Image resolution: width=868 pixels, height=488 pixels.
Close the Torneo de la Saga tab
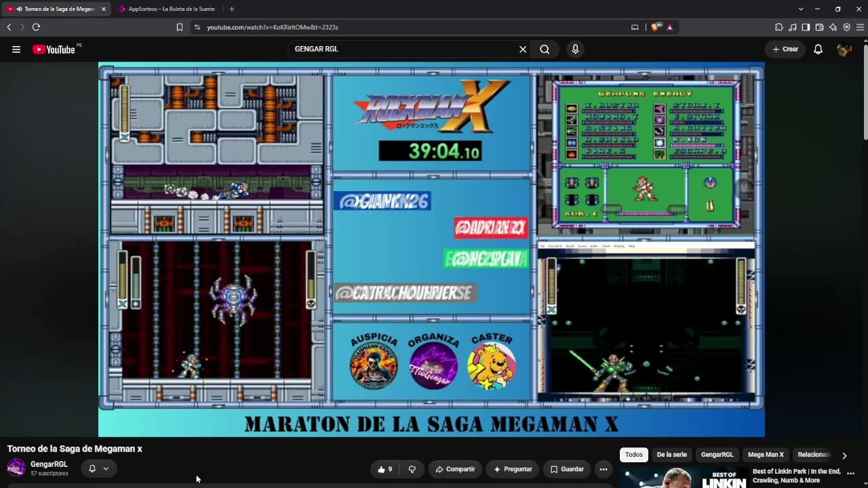[x=104, y=9]
